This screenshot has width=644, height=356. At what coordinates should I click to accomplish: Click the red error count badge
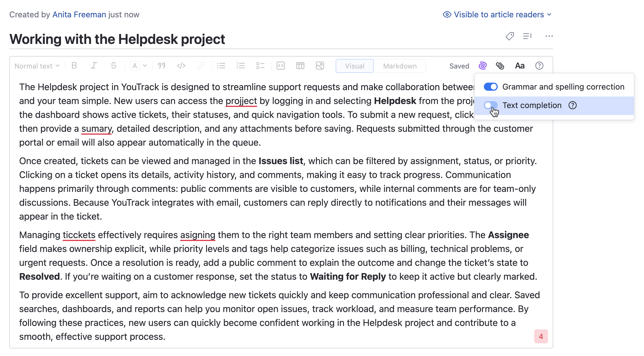[541, 336]
